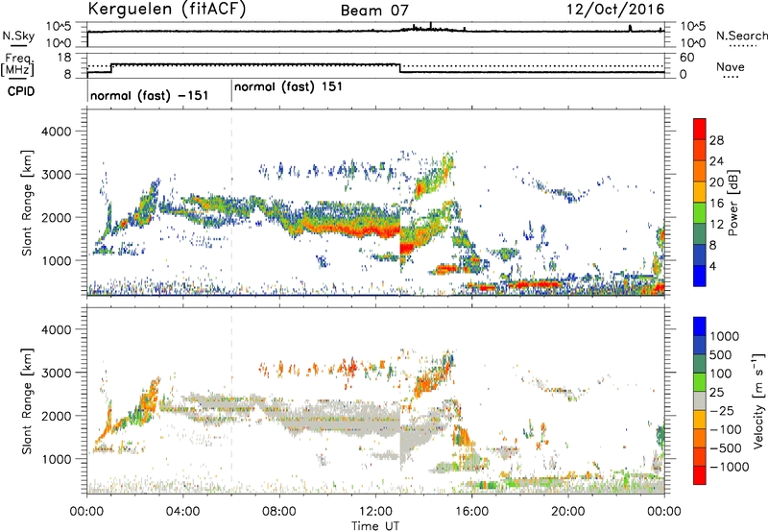Click the "-25" velocity colorbar tick
Screen dimensions: 768x532
723,411
